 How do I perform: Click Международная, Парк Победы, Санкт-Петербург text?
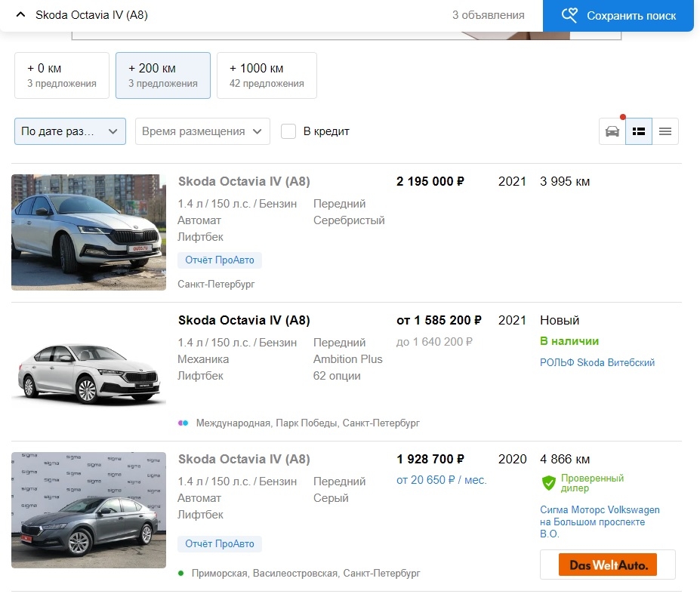click(308, 423)
